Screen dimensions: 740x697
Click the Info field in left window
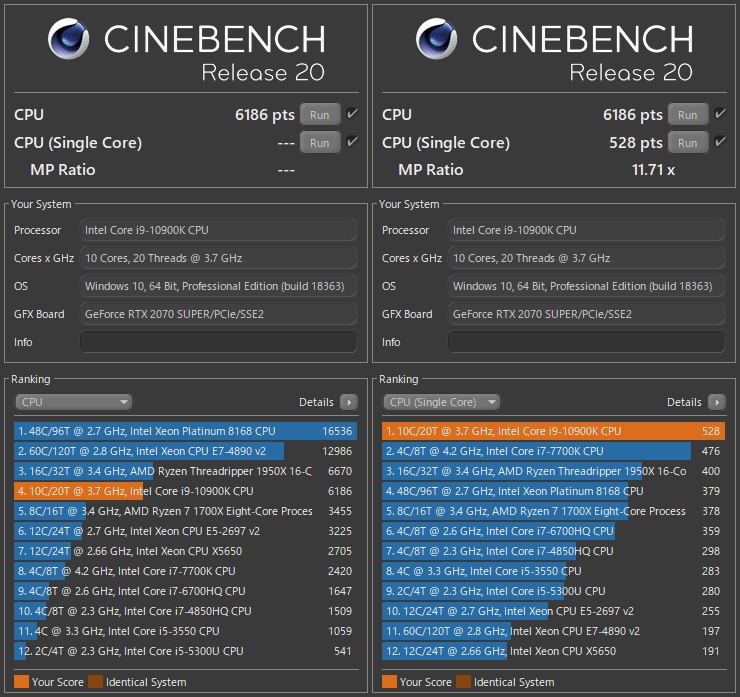(x=218, y=342)
